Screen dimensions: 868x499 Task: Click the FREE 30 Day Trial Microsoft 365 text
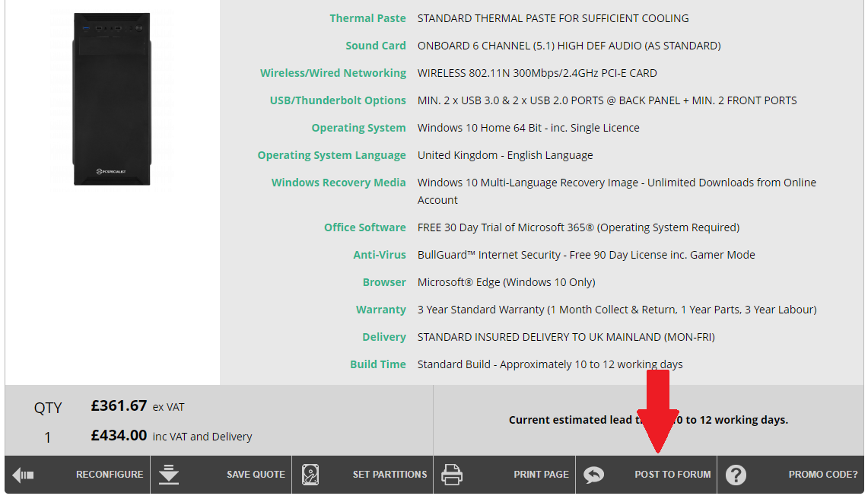[578, 227]
